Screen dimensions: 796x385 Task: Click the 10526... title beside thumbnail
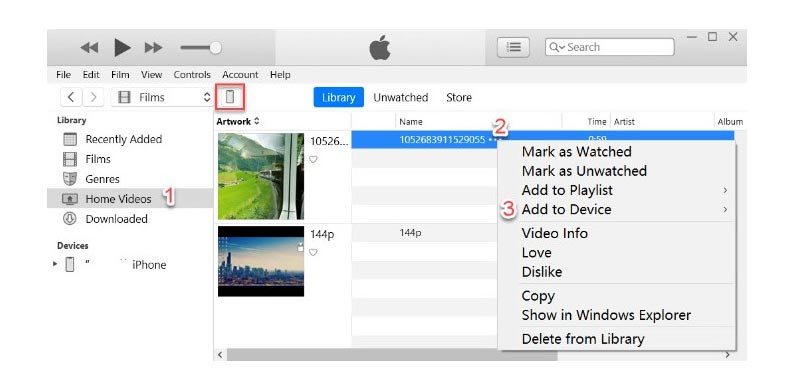(329, 141)
